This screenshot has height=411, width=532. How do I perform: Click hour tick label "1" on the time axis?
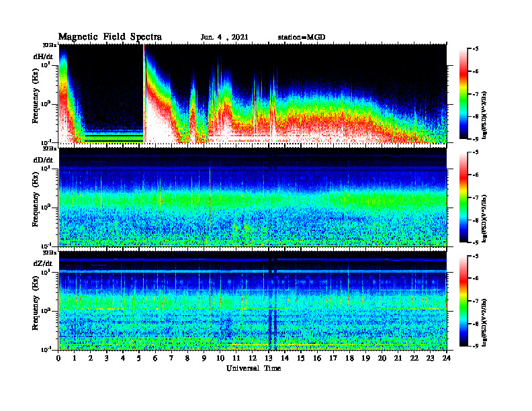click(75, 358)
